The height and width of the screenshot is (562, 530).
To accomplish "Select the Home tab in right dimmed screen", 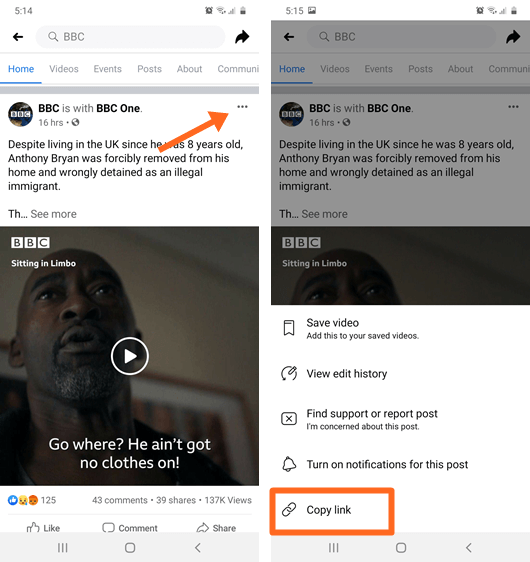I will [x=292, y=69].
